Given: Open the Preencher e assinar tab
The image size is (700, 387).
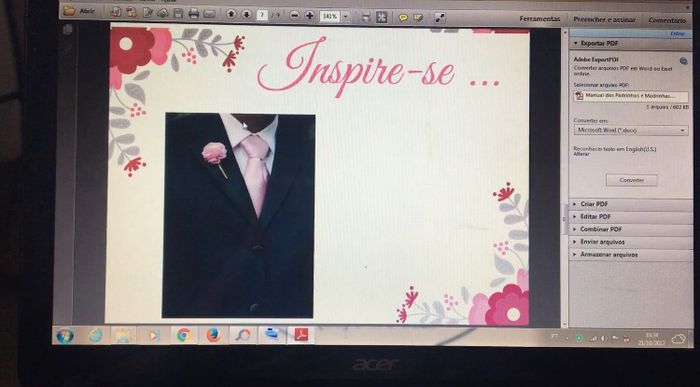Looking at the screenshot, I should tap(604, 20).
